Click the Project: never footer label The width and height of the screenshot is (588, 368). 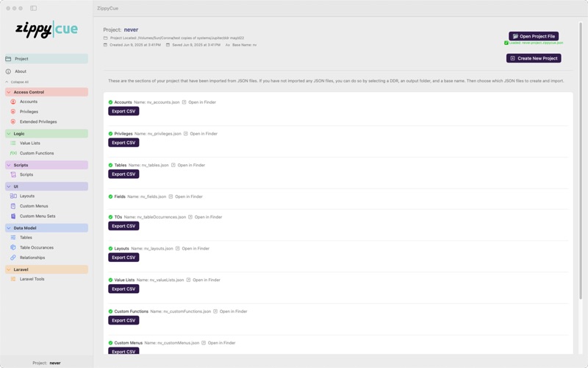[46, 363]
